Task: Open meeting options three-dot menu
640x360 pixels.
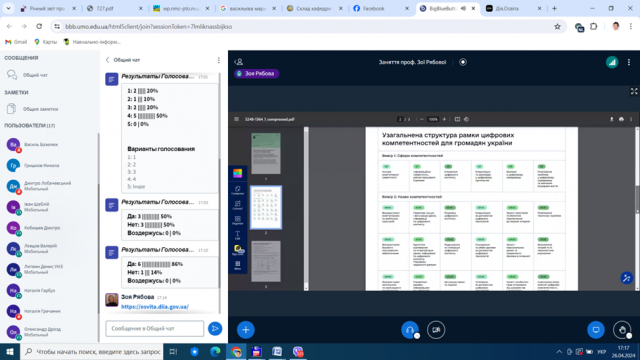Action: coord(629,62)
